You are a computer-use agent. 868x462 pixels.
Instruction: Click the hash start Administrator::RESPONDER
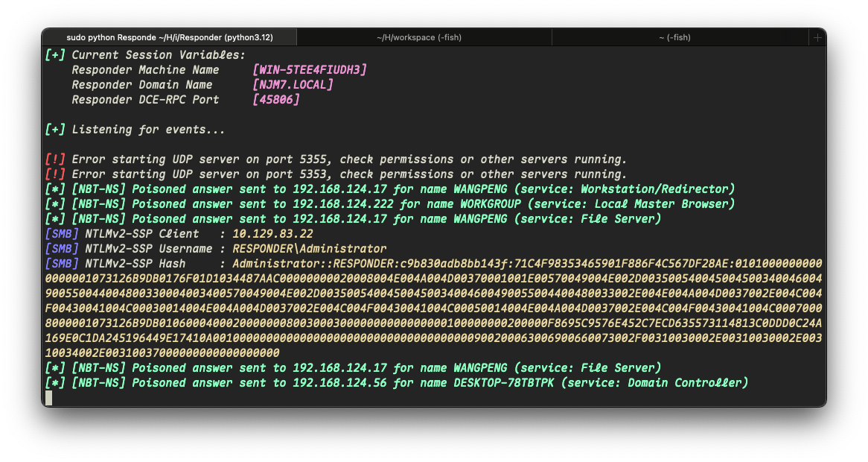pos(314,264)
